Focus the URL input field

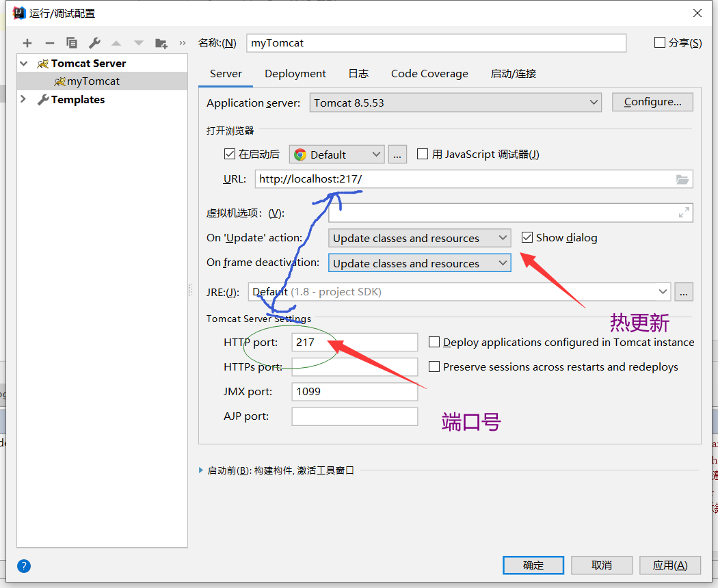(473, 179)
